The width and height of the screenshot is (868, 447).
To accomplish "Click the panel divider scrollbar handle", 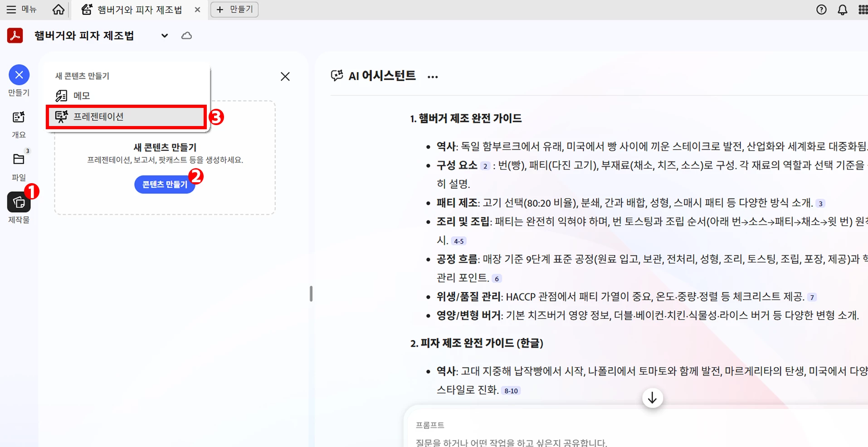I will tap(311, 294).
